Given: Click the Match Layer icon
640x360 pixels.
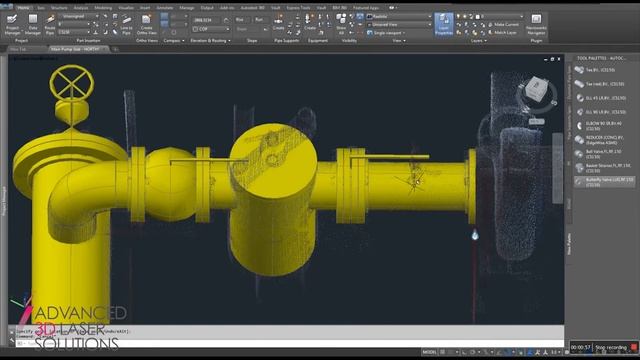Looking at the screenshot, I should (x=491, y=32).
